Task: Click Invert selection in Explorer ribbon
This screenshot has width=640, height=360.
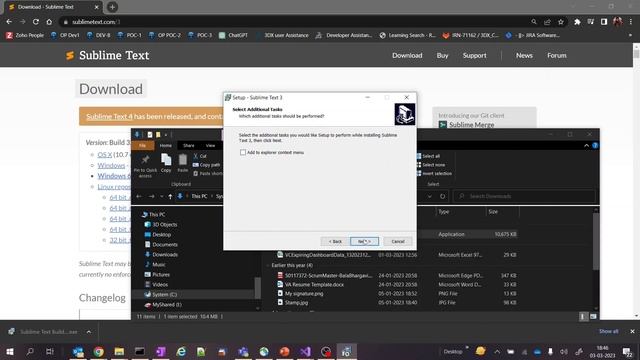Action: tap(434, 173)
